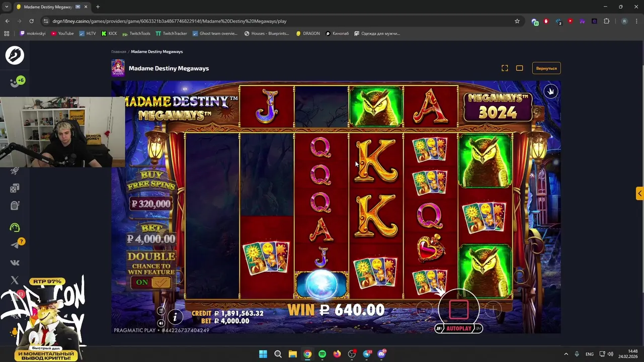Mute the slot game sound
The height and width of the screenshot is (362, 644).
click(161, 323)
